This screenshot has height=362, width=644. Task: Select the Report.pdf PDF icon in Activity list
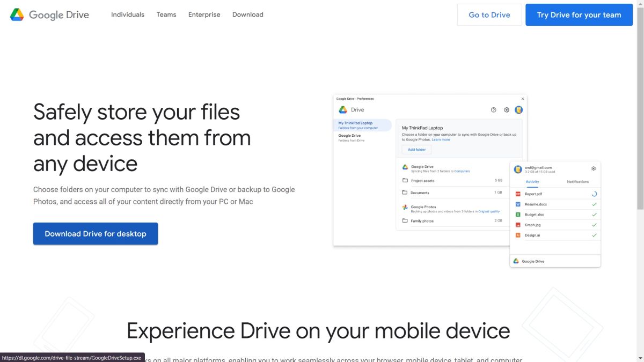coord(518,193)
